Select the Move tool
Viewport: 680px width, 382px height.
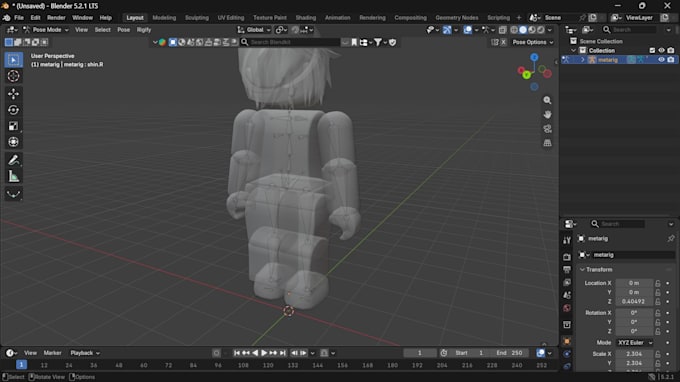pyautogui.click(x=13, y=94)
